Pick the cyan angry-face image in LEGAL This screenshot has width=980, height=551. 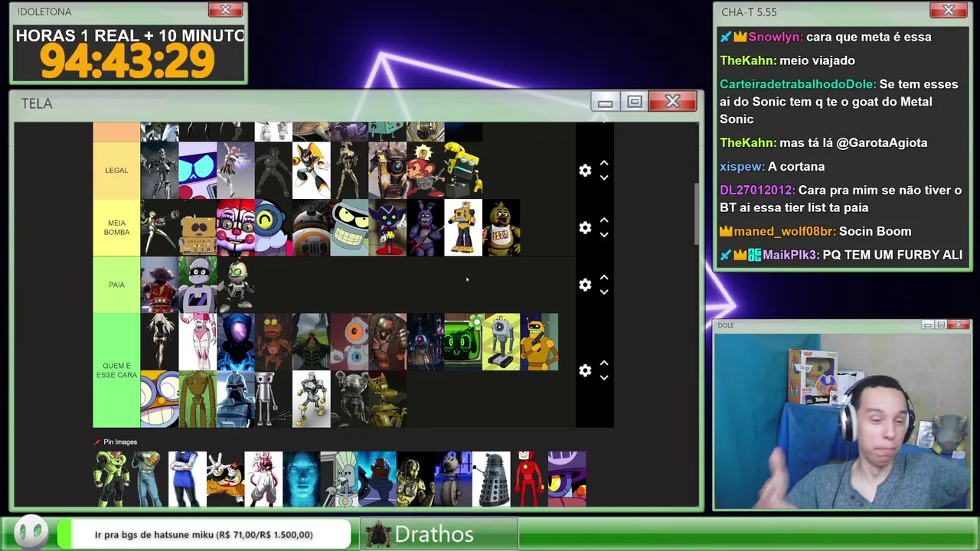(198, 170)
